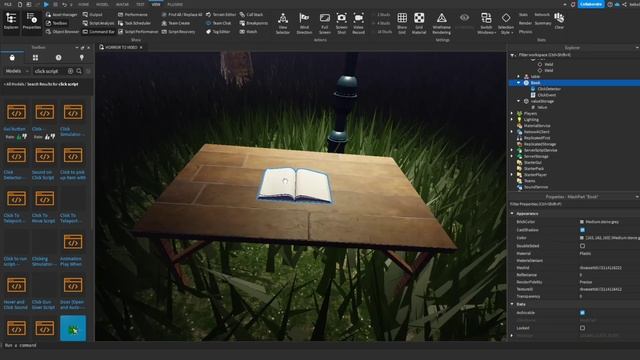Image resolution: width=640 pixels, height=360 pixels.
Task: Enter Full Screen mode
Action: click(x=324, y=23)
